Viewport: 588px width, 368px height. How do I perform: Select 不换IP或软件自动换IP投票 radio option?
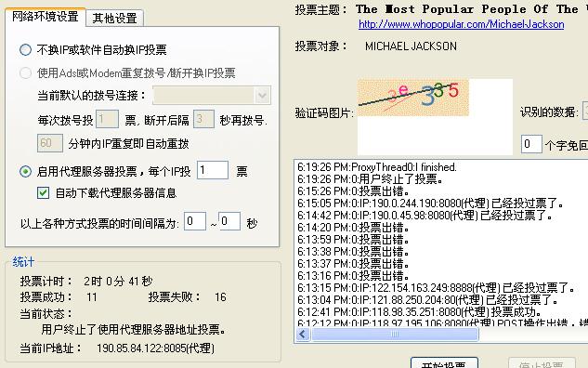pos(25,49)
